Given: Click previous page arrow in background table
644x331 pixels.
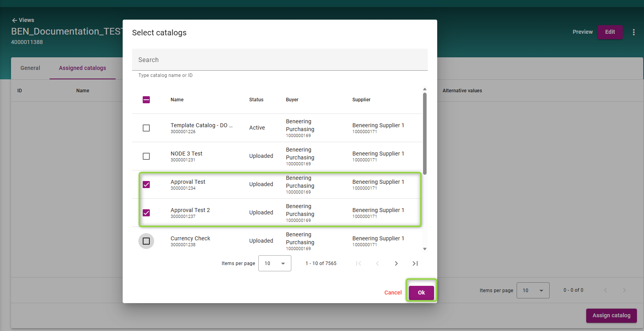Looking at the screenshot, I should (605, 290).
